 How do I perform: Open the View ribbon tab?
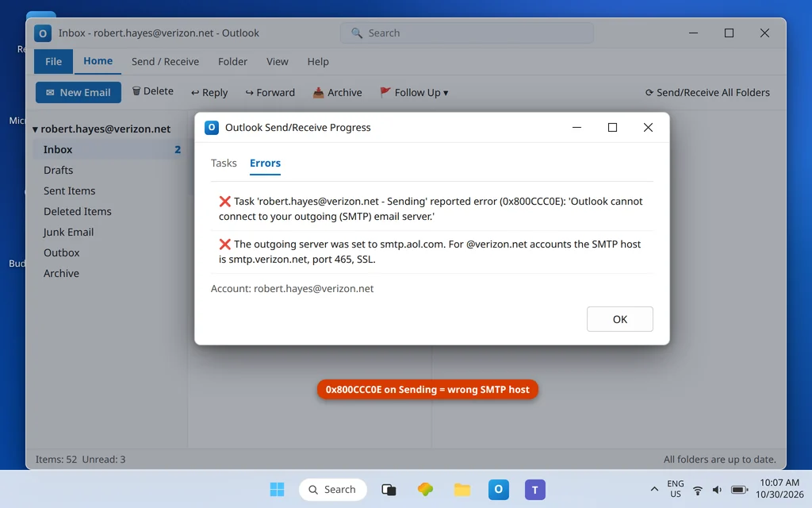pos(277,62)
